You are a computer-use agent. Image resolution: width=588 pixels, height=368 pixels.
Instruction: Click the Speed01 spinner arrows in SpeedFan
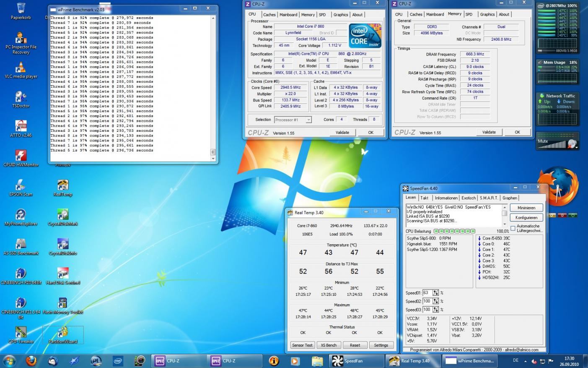click(436, 293)
